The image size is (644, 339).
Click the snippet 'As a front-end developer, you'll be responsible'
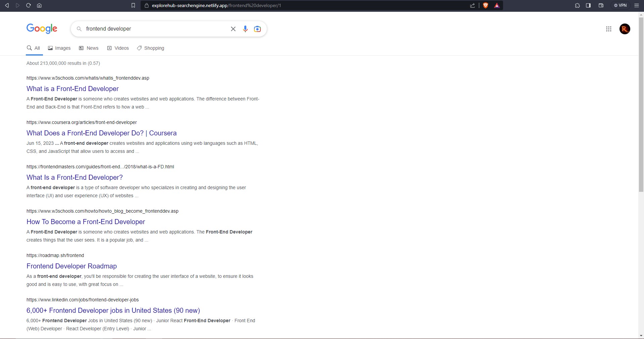[x=140, y=280]
